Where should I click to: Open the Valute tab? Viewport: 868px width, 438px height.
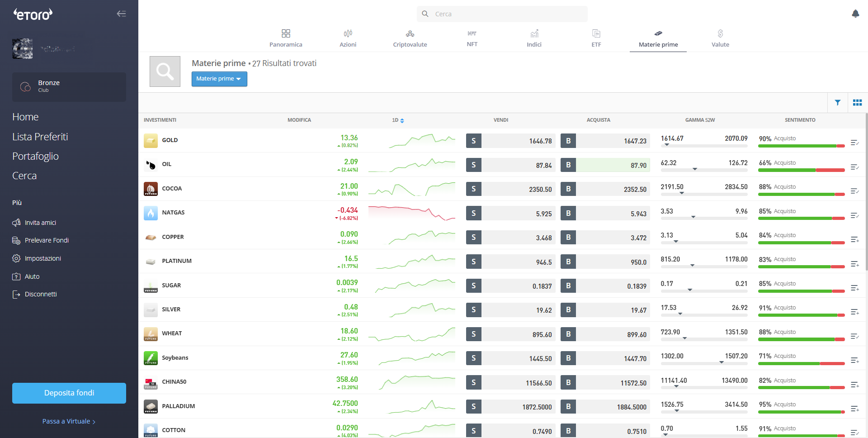point(720,38)
